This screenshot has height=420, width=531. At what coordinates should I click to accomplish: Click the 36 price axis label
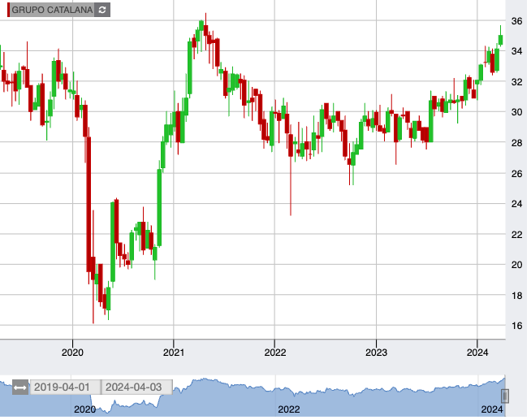(516, 21)
